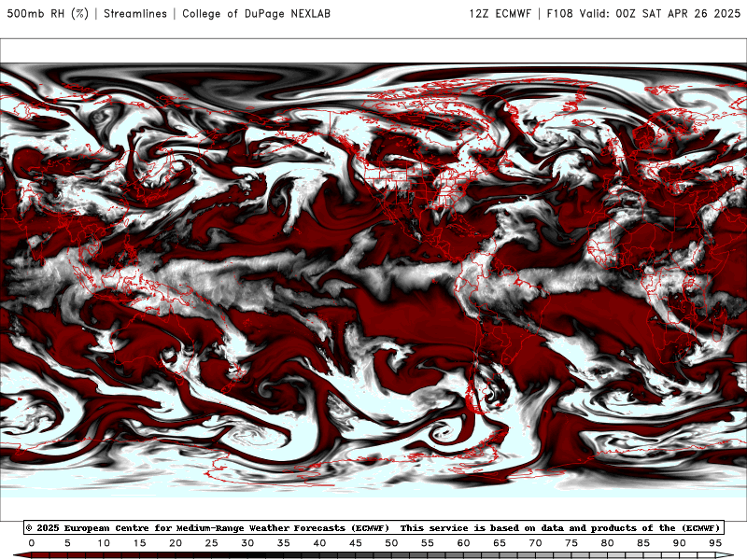
Task: Pick the "70" value on the scale
Action: 535,543
